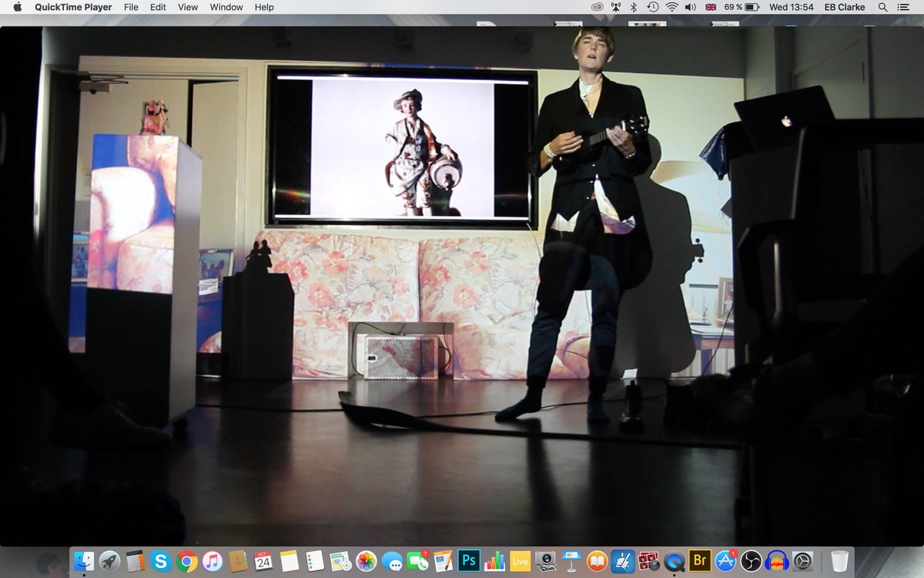Open Pages from the dock
The height and width of the screenshot is (578, 924).
443,561
